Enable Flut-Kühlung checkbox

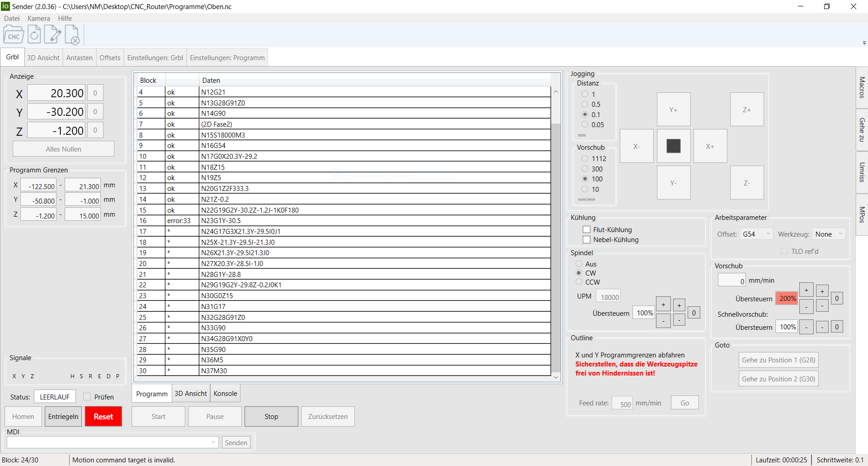point(587,229)
